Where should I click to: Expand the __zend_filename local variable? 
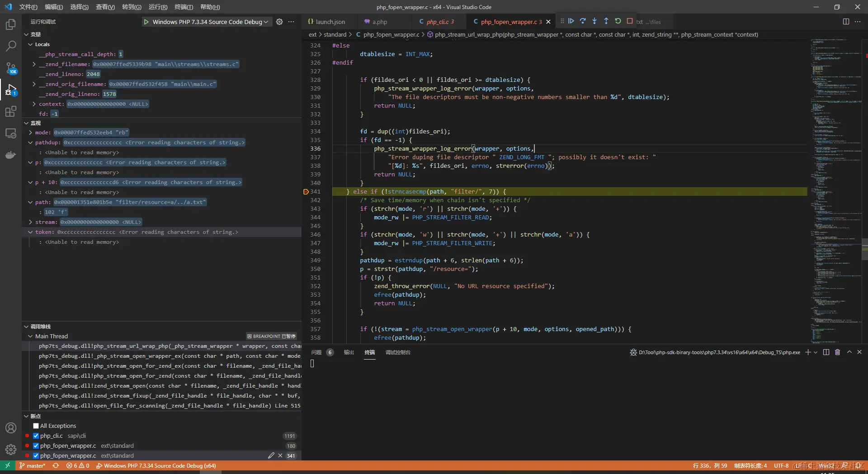[x=34, y=64]
